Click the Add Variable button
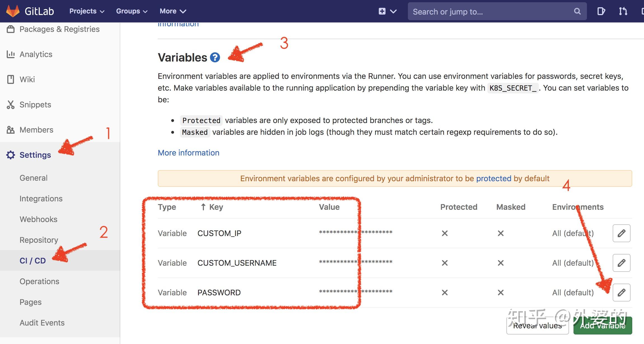This screenshot has width=644, height=344. (603, 326)
